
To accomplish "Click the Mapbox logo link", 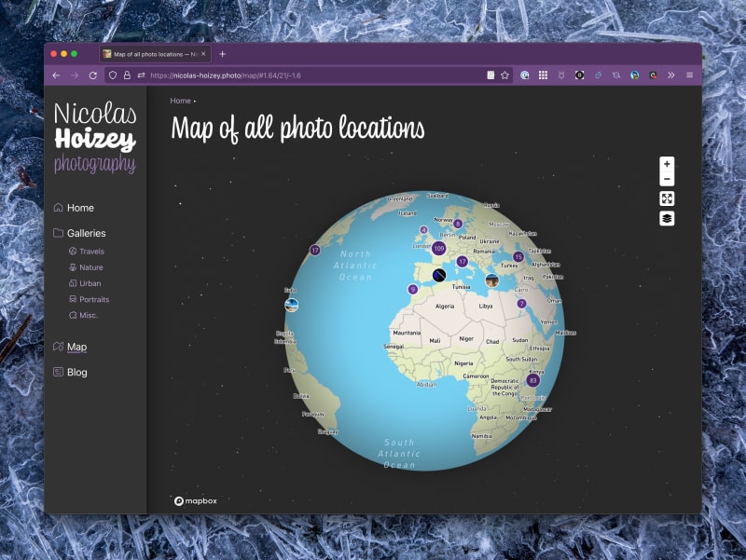I will click(196, 500).
